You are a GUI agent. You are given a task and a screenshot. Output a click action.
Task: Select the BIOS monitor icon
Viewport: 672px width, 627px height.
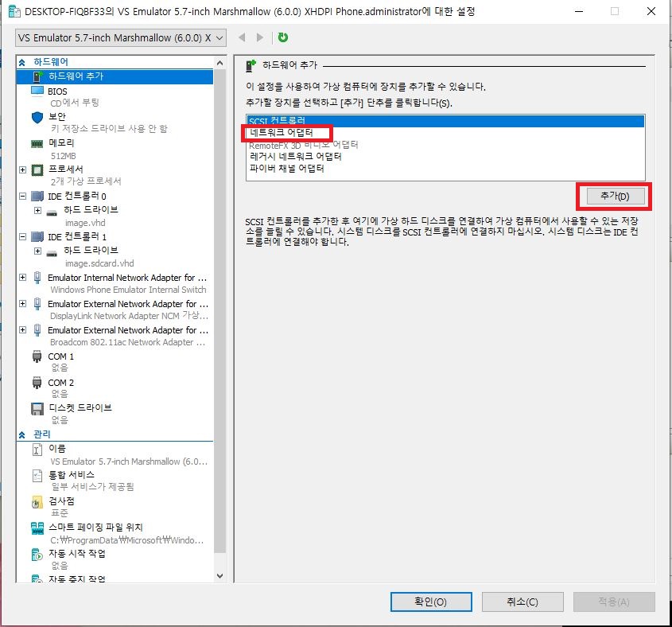click(37, 91)
